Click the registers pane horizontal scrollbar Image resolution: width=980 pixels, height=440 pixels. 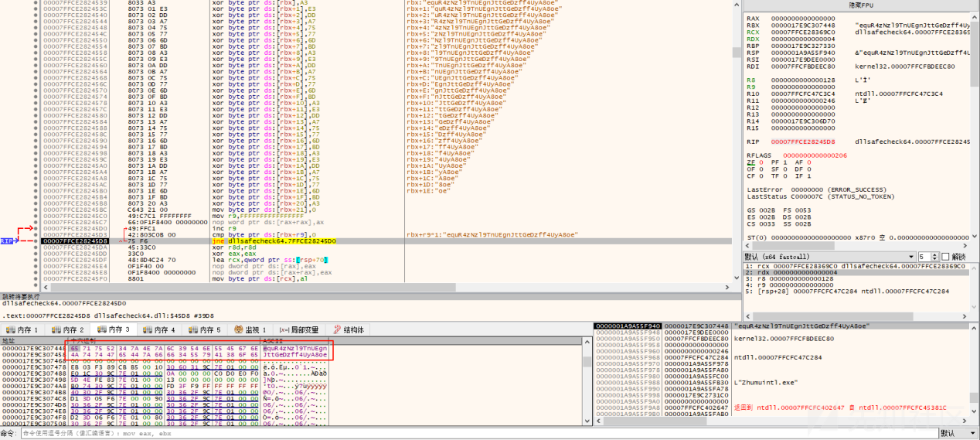pyautogui.click(x=857, y=245)
